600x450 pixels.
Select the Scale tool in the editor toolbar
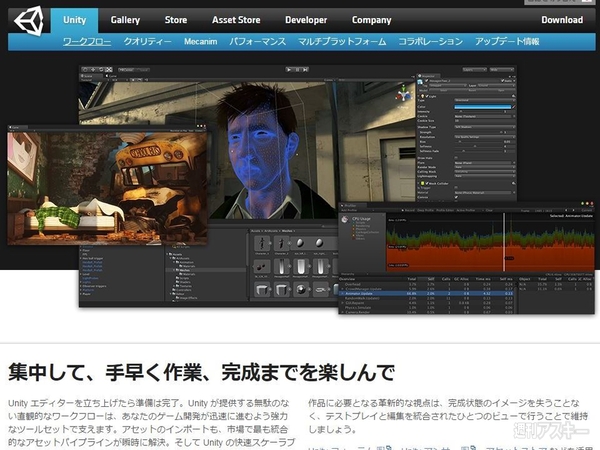coord(109,70)
